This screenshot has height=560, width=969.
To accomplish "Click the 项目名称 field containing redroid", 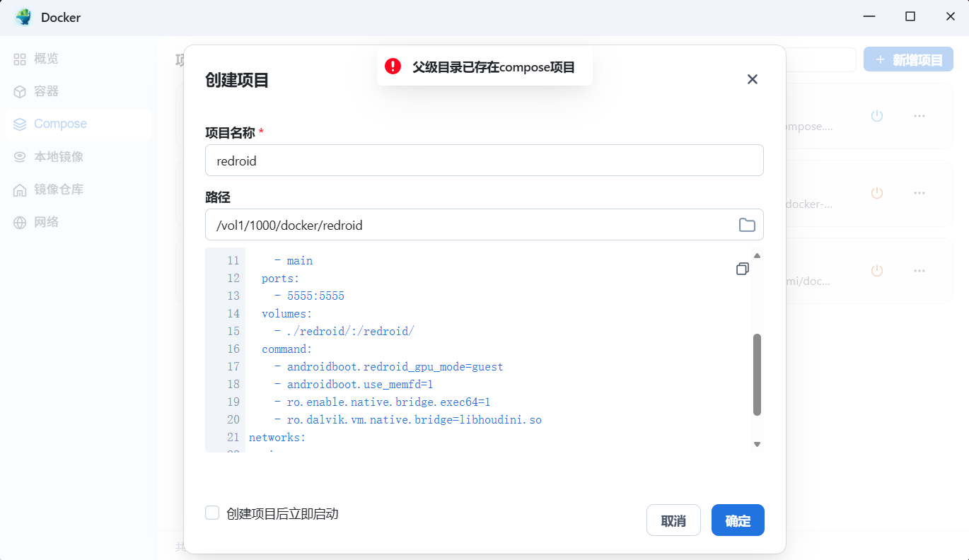I will [484, 161].
